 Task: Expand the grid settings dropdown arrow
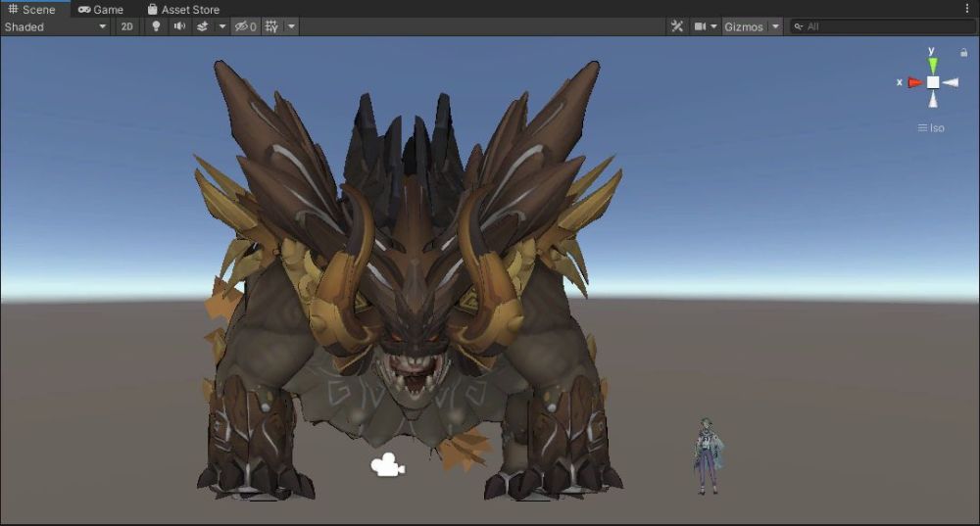click(291, 26)
